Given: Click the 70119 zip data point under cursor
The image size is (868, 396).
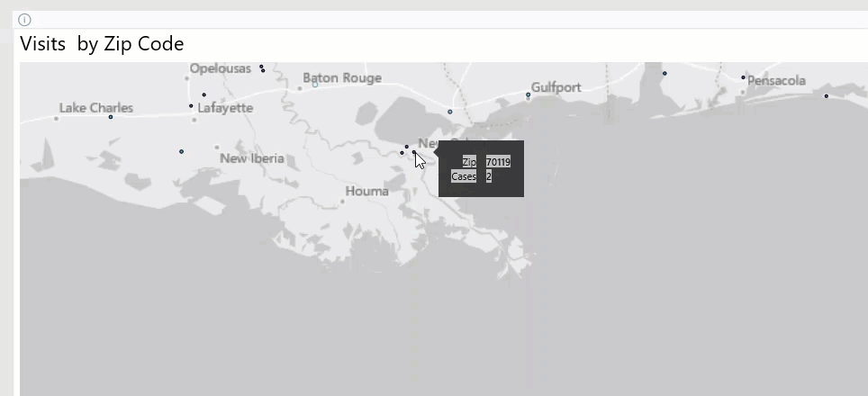Looking at the screenshot, I should (413, 152).
